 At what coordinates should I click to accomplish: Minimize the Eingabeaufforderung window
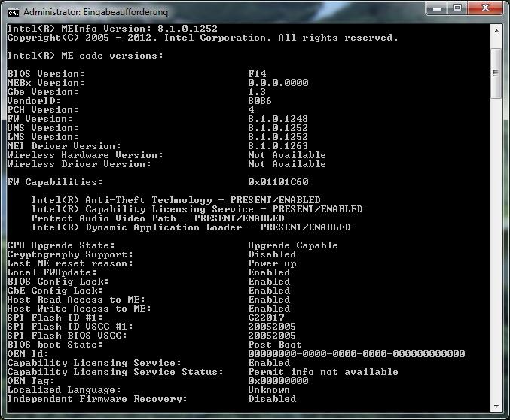pos(437,8)
